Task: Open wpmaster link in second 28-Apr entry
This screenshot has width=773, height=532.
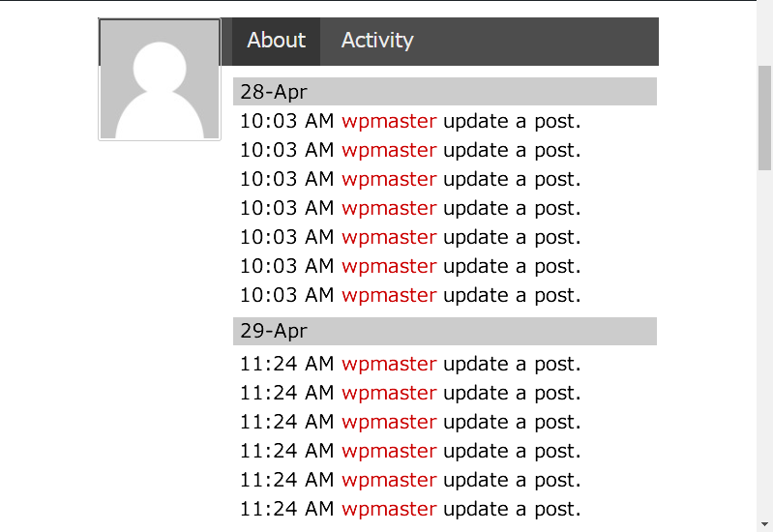Action: pos(389,150)
